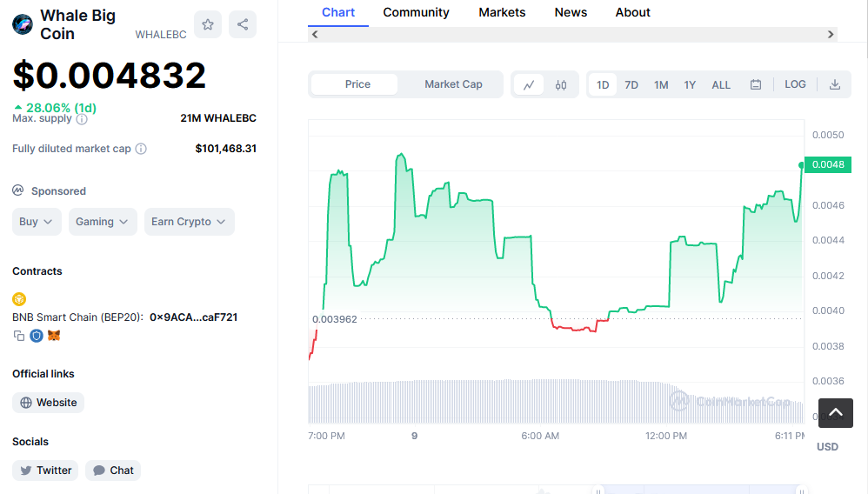Image resolution: width=868 pixels, height=494 pixels.
Task: Visit the official Website link
Action: [48, 403]
